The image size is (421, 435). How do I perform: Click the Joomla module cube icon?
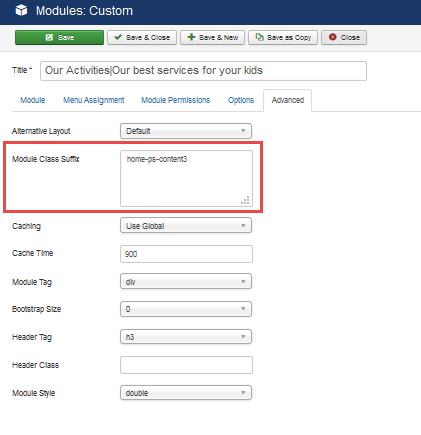pos(21,10)
